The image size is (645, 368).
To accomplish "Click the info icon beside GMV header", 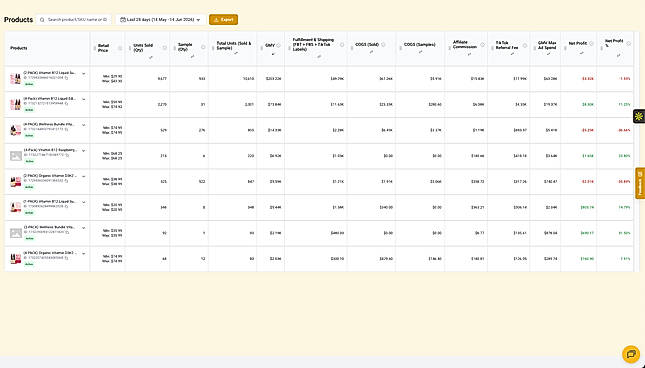I will (x=278, y=46).
